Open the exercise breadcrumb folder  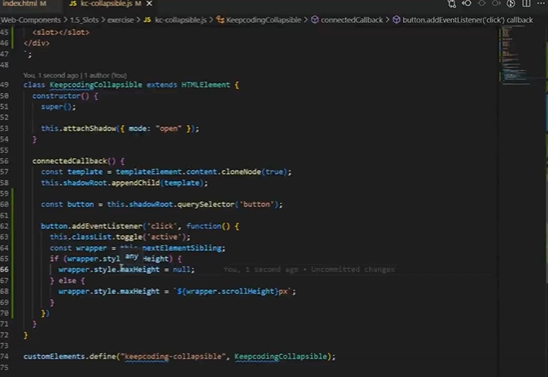(121, 20)
